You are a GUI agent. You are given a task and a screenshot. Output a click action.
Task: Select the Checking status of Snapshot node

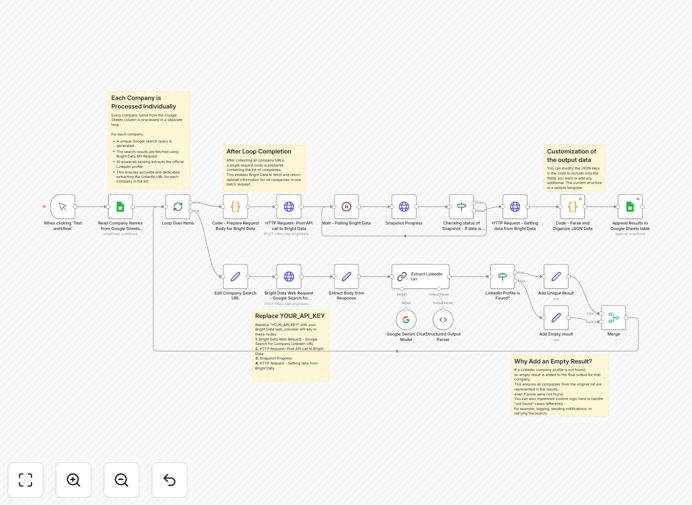point(462,206)
